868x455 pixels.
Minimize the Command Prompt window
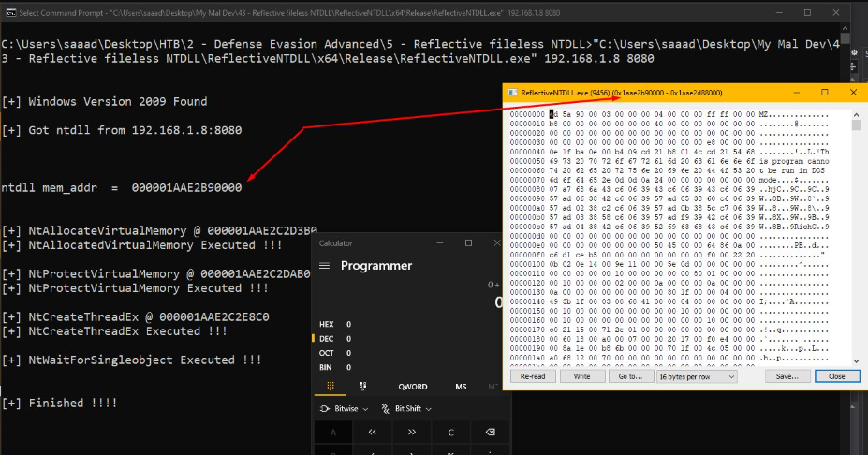point(779,13)
